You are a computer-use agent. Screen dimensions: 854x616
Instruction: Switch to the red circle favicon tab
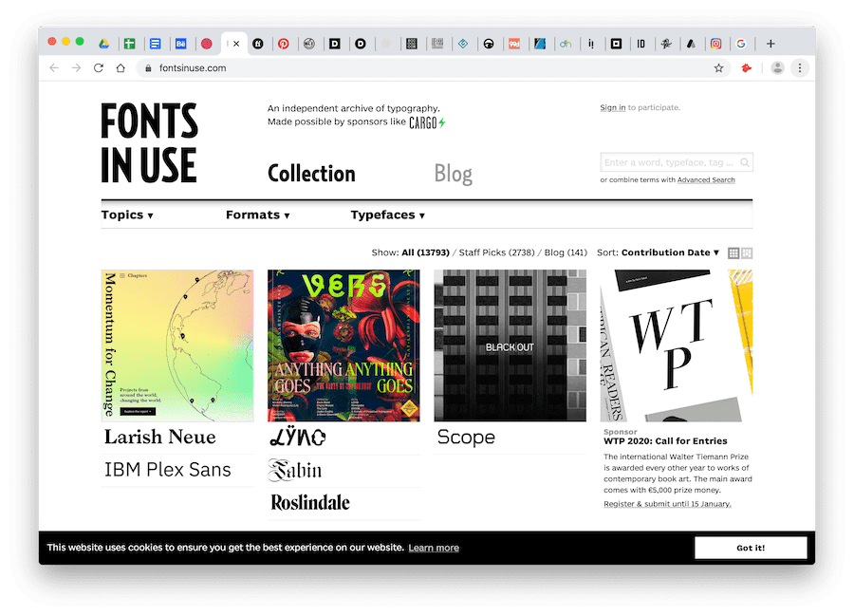207,44
